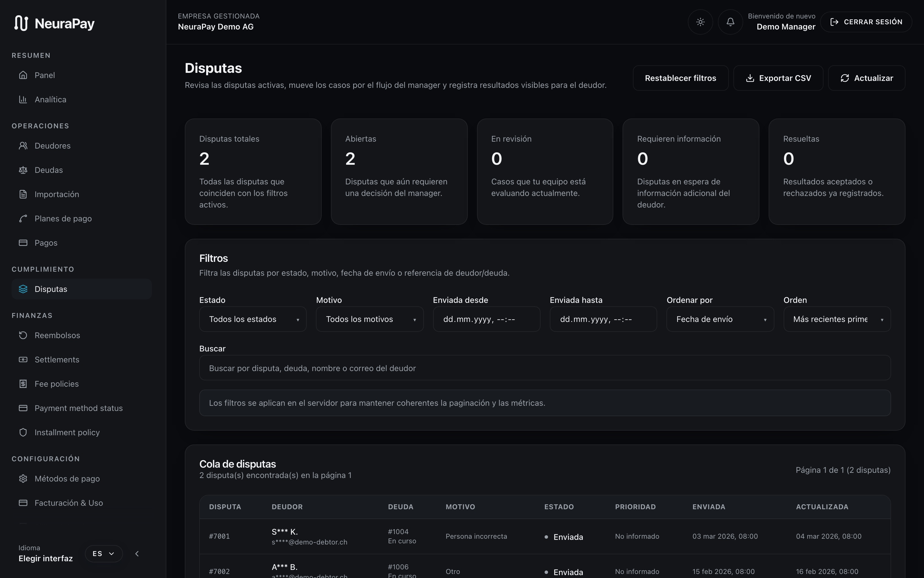Click Exportar CSV button
The image size is (924, 578).
point(778,78)
